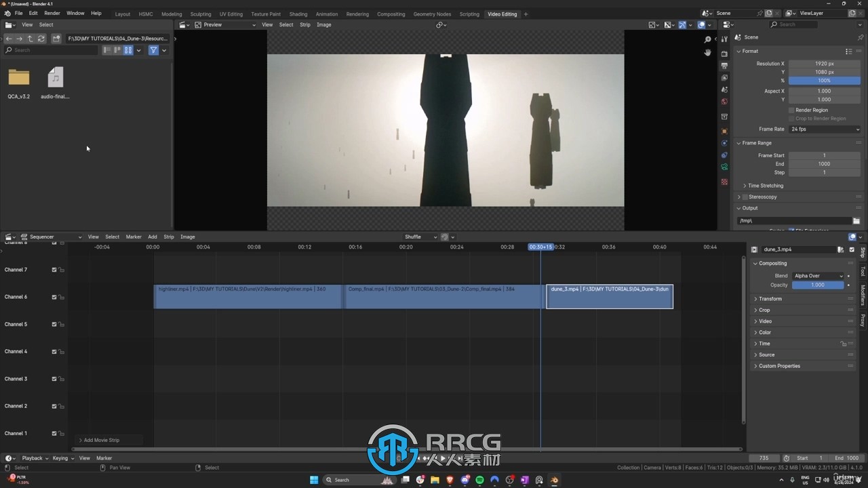Click the playhead frame marker 00:30+15

[540, 247]
